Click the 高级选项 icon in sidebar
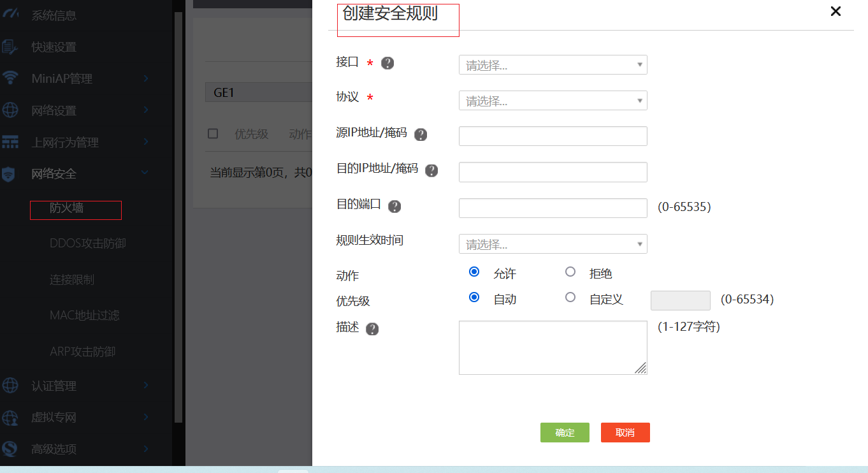The width and height of the screenshot is (868, 473). 10,449
